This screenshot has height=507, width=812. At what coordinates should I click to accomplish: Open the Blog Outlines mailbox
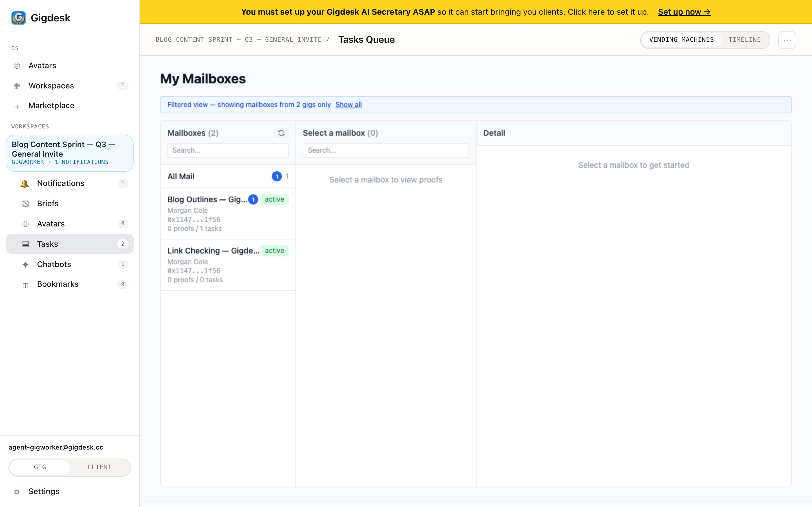pos(228,213)
